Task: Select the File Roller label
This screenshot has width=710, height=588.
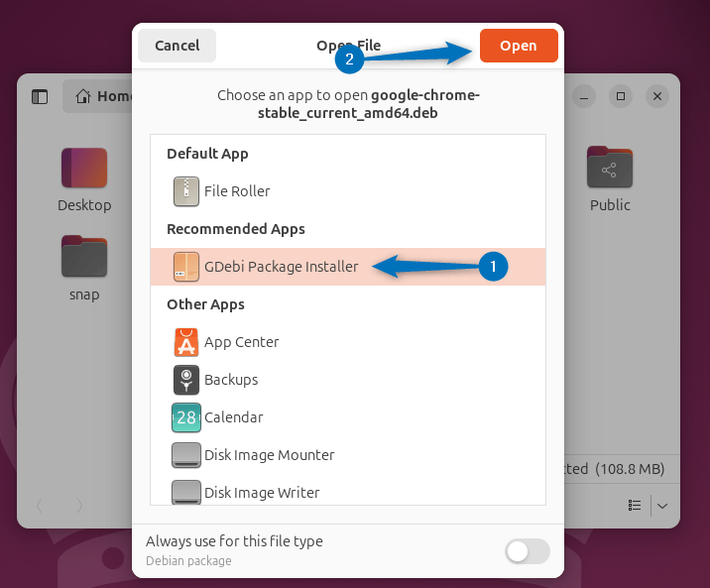Action: point(237,191)
